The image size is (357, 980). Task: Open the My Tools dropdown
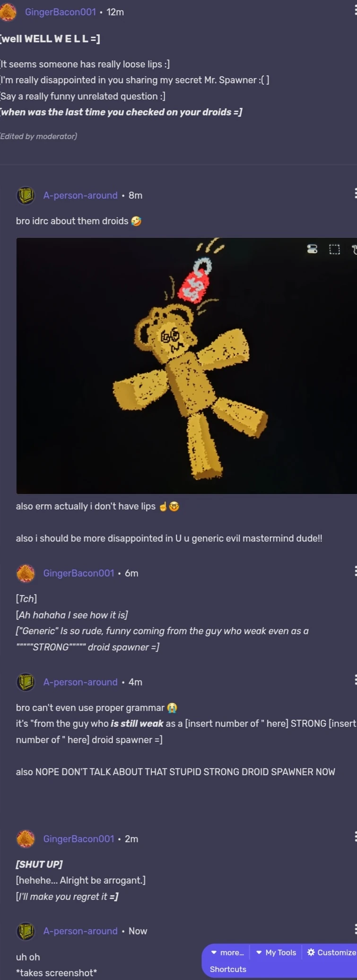276,953
